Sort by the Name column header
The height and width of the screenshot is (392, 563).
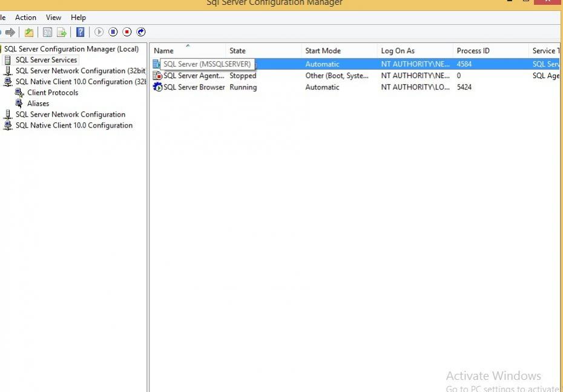(x=188, y=51)
